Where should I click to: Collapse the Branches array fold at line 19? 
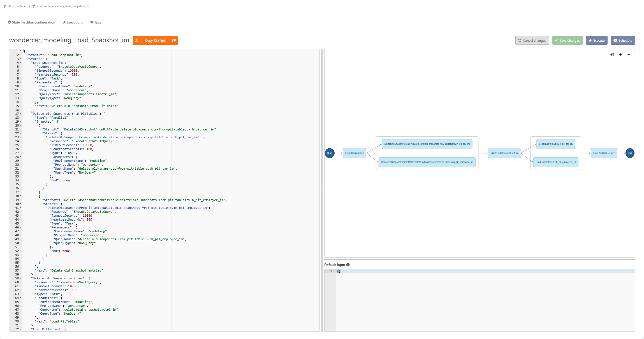click(21, 121)
